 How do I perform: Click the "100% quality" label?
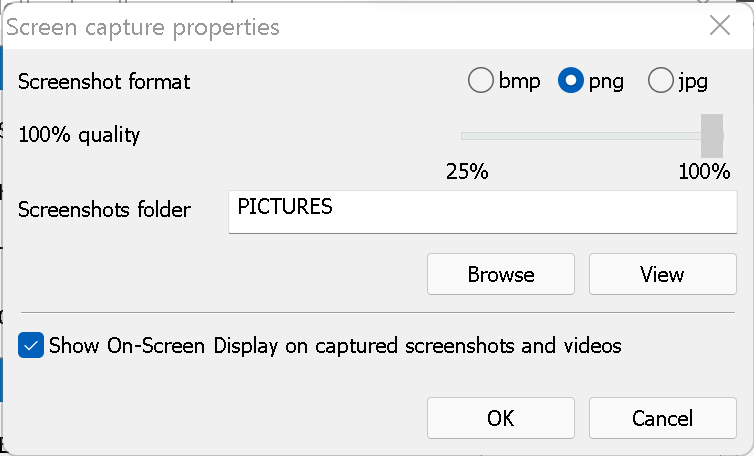click(79, 134)
